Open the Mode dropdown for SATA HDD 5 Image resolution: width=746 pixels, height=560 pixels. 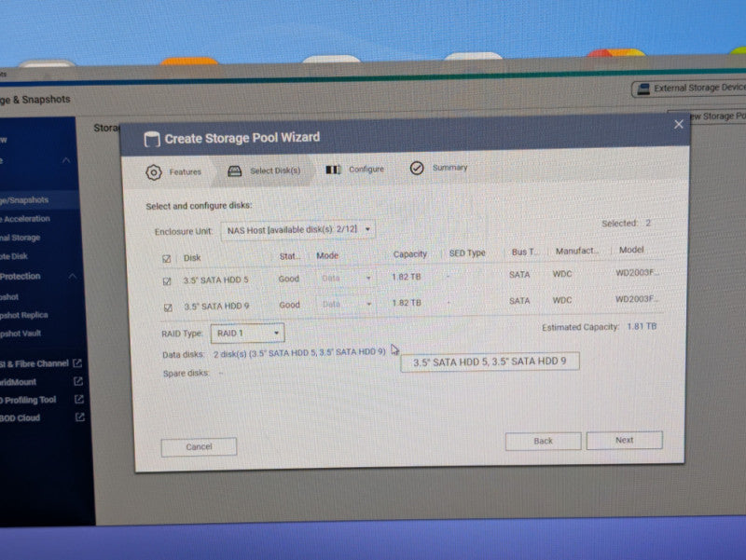coord(345,278)
